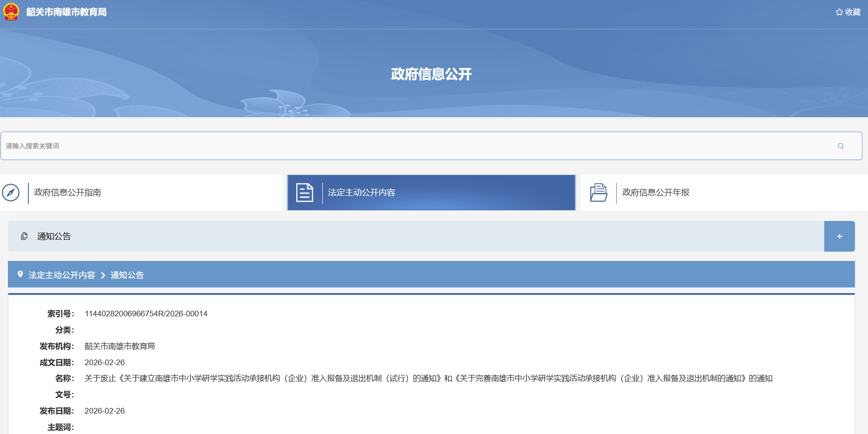Expand the breadcrumb chevron between items
The image size is (868, 434).
(103, 275)
